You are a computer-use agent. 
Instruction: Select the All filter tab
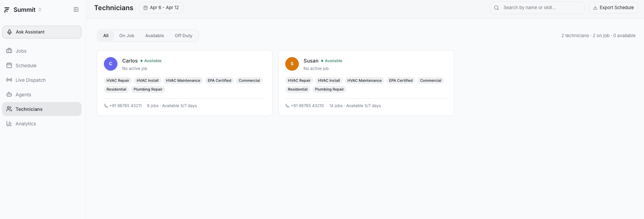106,36
